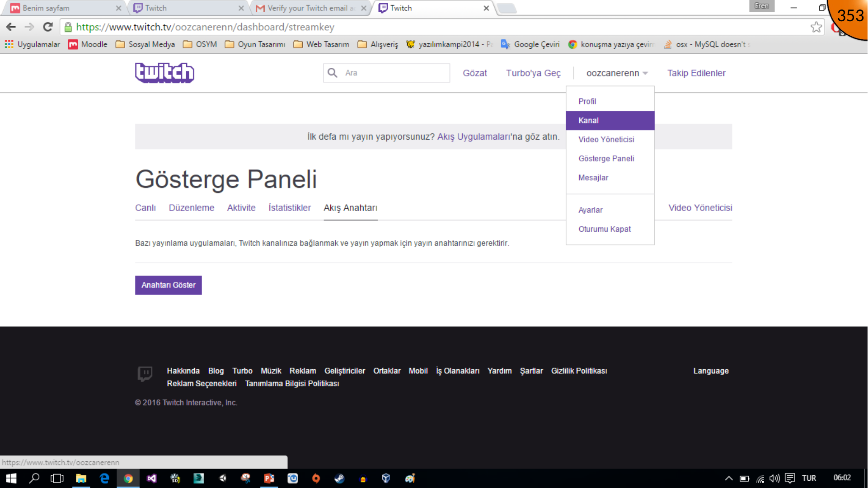Viewport: 868px width, 488px height.
Task: Show hidden tray icons chevron
Action: point(729,479)
